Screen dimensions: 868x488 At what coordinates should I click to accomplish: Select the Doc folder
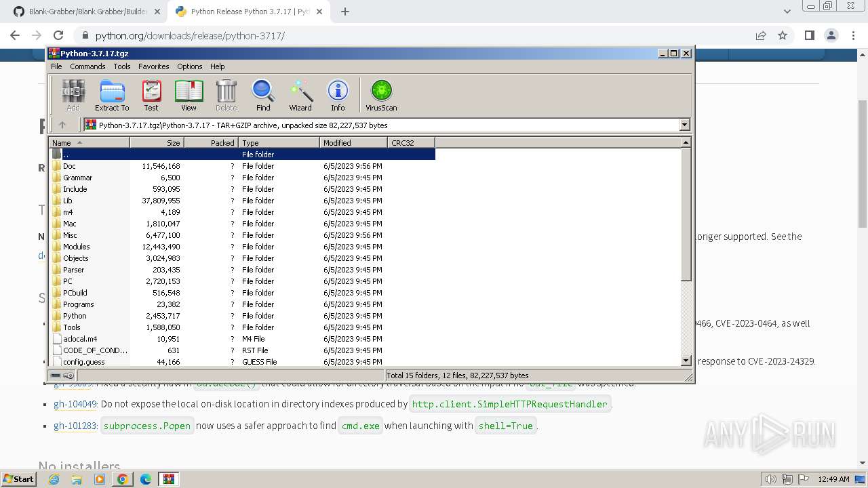pyautogui.click(x=242, y=166)
